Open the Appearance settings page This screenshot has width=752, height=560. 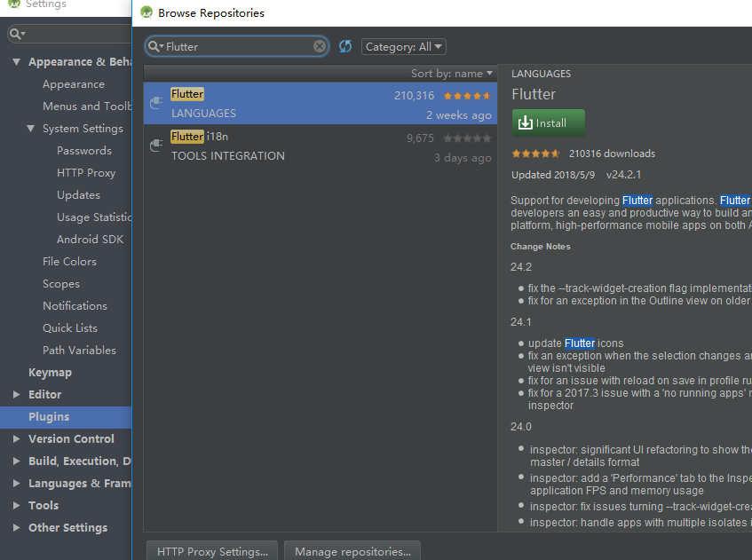[x=74, y=84]
